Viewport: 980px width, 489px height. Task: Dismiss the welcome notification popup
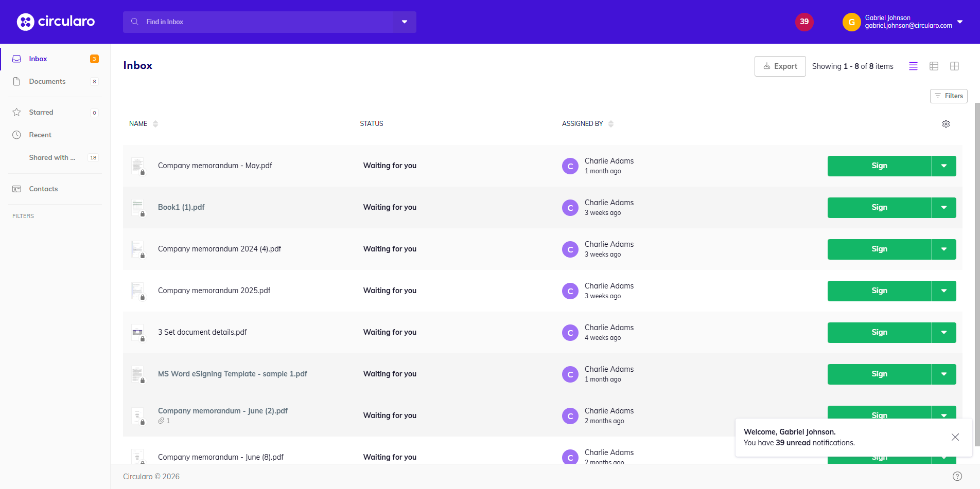coord(955,437)
